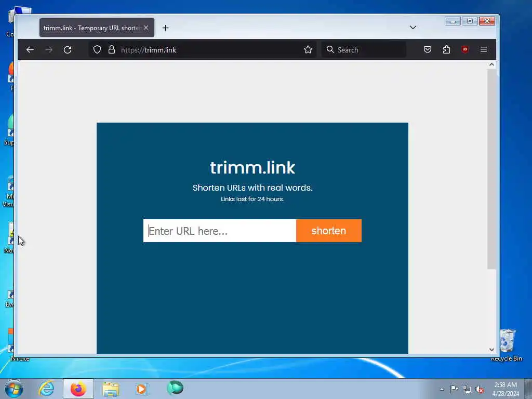Click the orange shorten button

(329, 231)
